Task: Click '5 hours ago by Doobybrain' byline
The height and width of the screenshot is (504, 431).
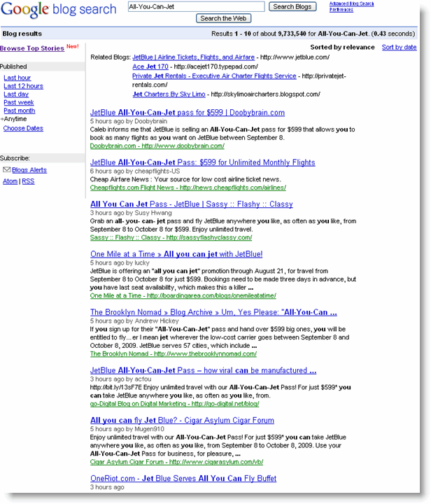Action: (129, 121)
